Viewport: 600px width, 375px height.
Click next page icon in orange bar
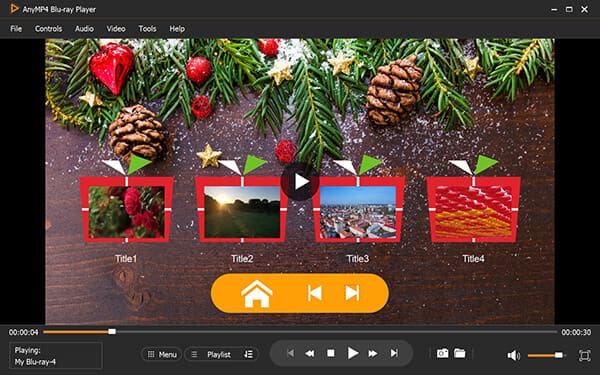click(352, 293)
